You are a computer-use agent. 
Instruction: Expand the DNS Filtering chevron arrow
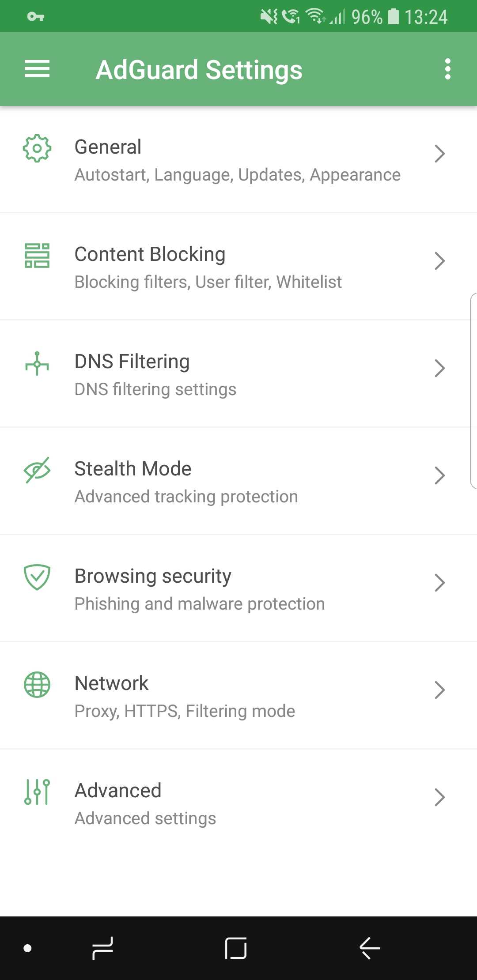439,368
